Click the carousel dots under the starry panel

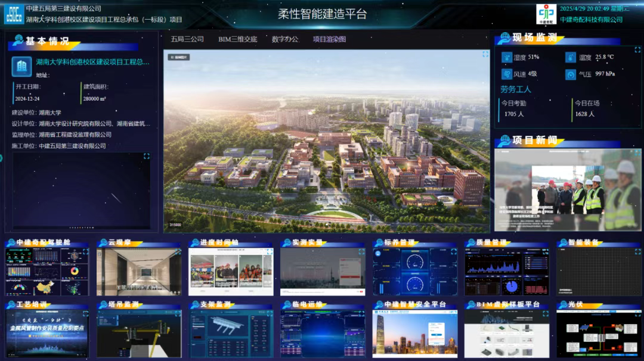[82, 228]
